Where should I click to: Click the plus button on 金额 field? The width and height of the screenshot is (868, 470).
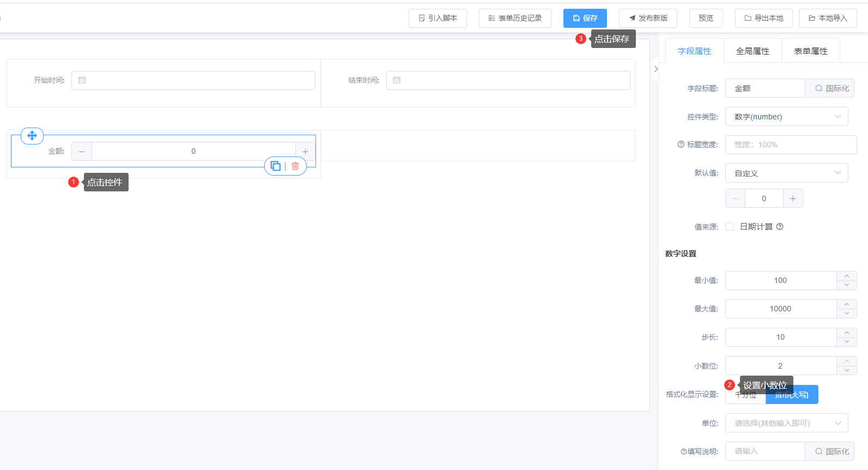pyautogui.click(x=305, y=152)
